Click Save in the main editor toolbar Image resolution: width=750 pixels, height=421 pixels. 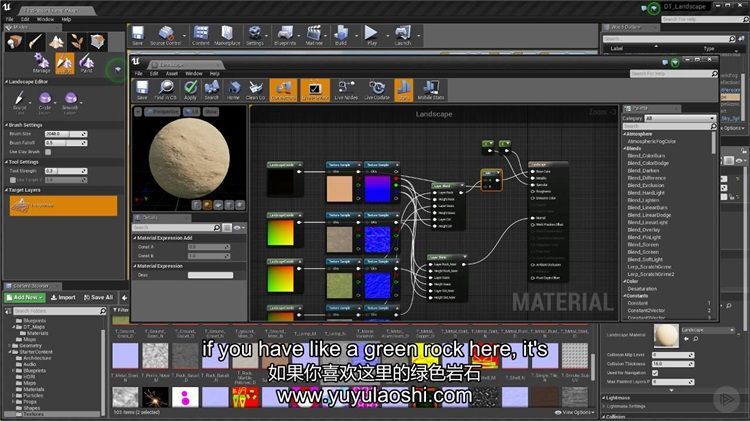[x=138, y=36]
